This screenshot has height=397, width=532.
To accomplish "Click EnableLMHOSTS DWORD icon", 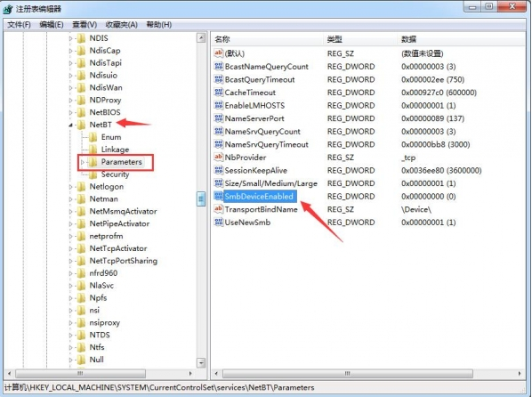I will pos(219,105).
